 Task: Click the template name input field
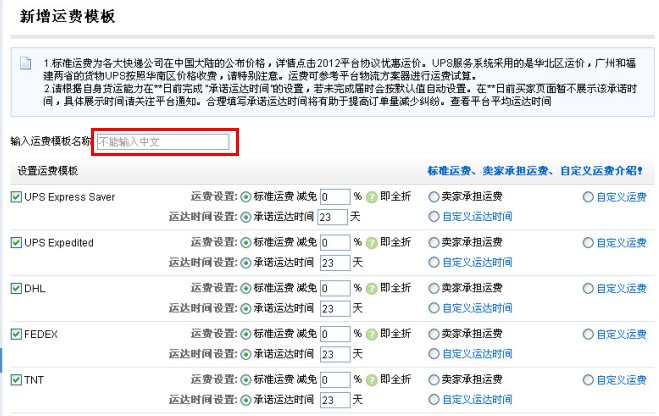pos(164,142)
